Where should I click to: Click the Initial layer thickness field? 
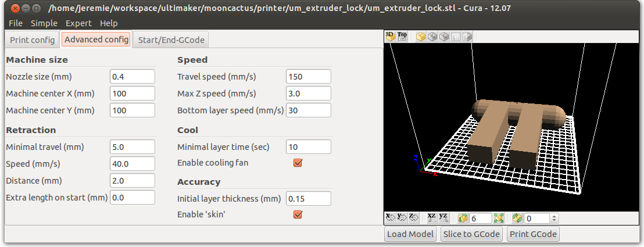(309, 199)
